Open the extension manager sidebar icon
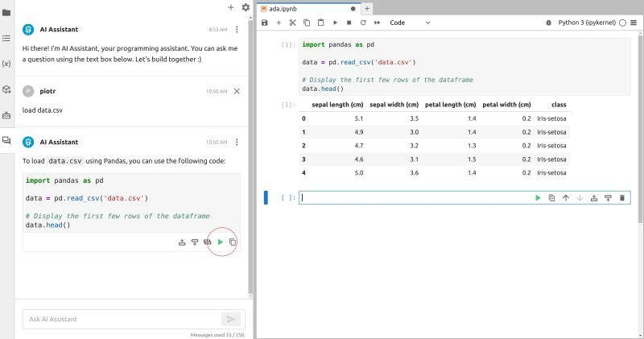 pos(6,89)
